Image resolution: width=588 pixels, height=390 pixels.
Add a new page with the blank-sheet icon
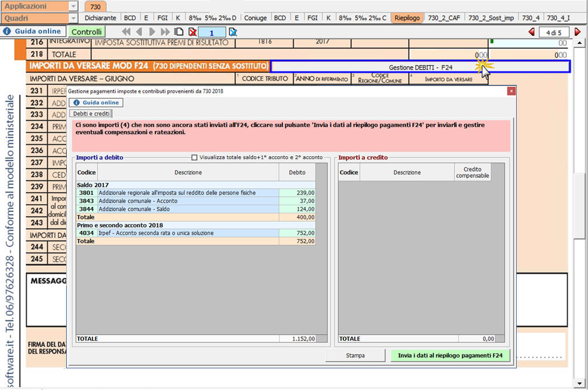tap(179, 32)
